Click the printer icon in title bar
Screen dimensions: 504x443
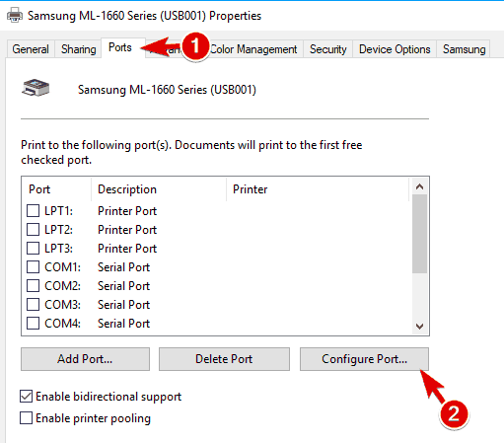(15, 16)
